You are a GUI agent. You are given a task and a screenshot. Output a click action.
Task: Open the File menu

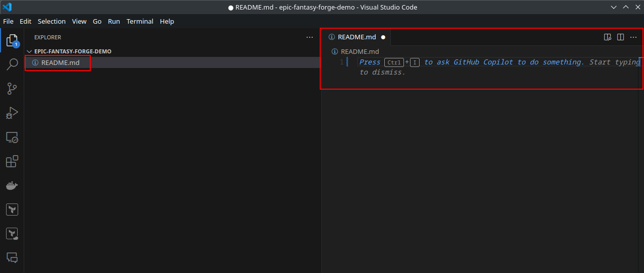[8, 21]
